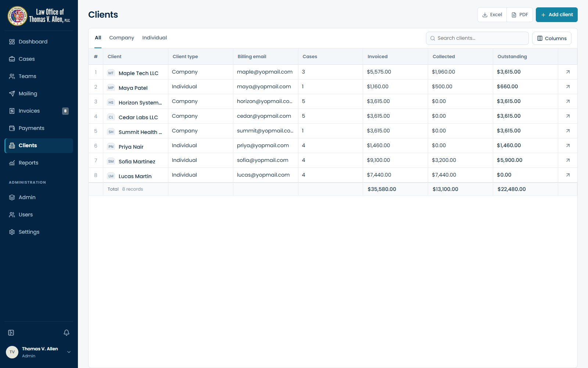This screenshot has height=368, width=588.
Task: Click Maple Tech MT avatar badge
Action: (111, 73)
